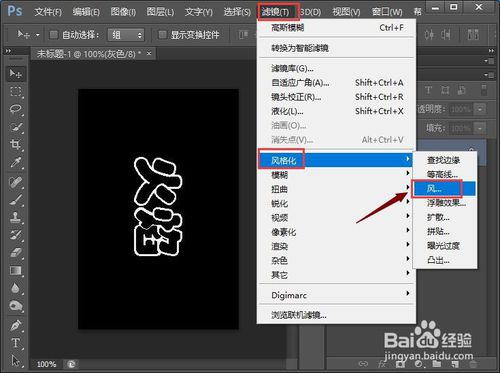Click the Photoshop Ps logo
This screenshot has width=500, height=373.
pos(15,11)
